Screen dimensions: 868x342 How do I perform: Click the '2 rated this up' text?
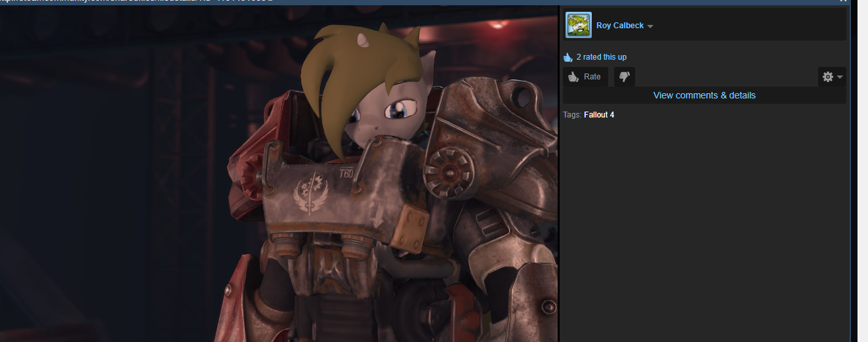602,57
